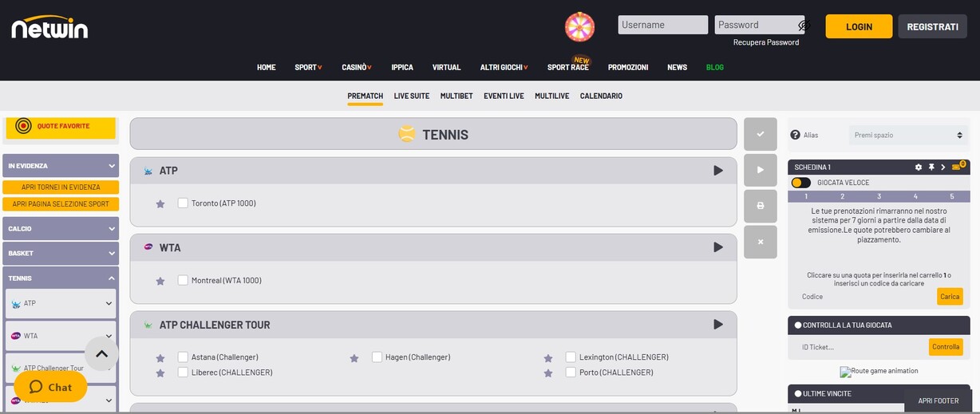Spin the prize wheel icon
This screenshot has height=414, width=980.
(580, 26)
